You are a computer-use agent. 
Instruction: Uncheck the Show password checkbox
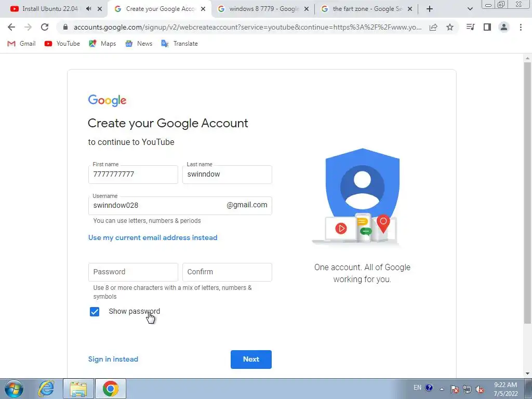pyautogui.click(x=95, y=312)
